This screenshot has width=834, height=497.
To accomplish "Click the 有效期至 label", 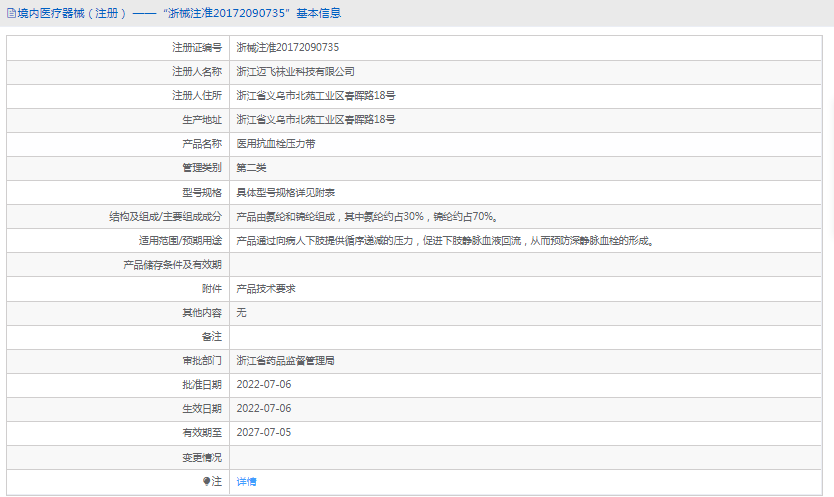I will 202,433.
